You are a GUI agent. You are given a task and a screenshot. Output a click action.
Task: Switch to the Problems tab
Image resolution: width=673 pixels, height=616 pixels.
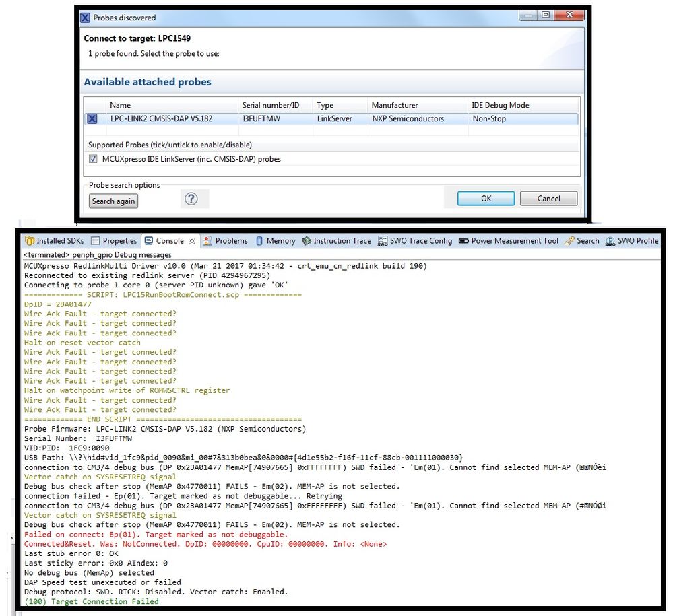[x=225, y=240]
